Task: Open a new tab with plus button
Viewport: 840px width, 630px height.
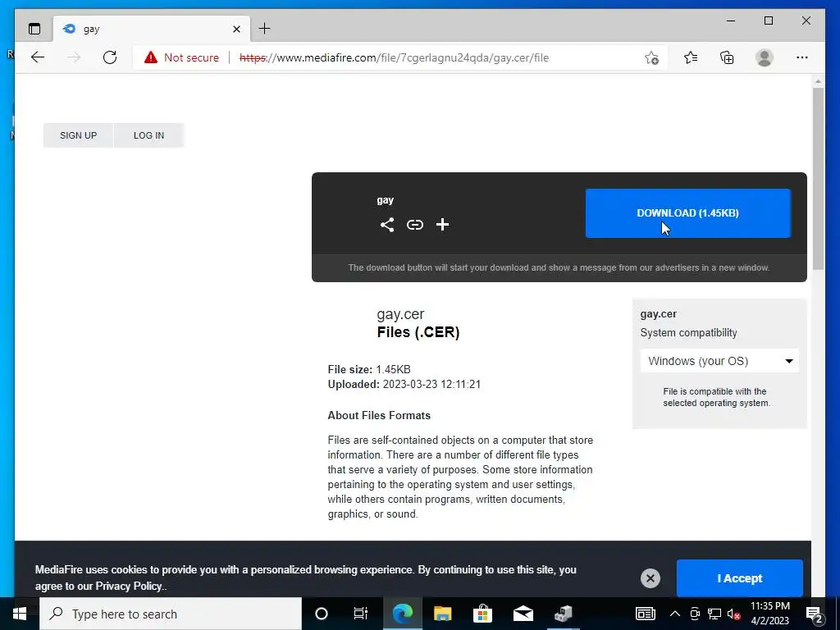Action: tap(265, 29)
